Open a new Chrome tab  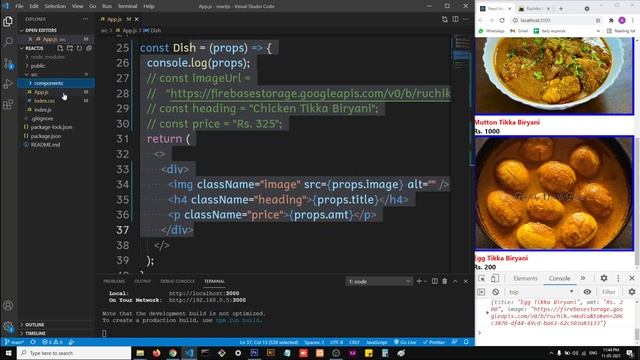(561, 9)
